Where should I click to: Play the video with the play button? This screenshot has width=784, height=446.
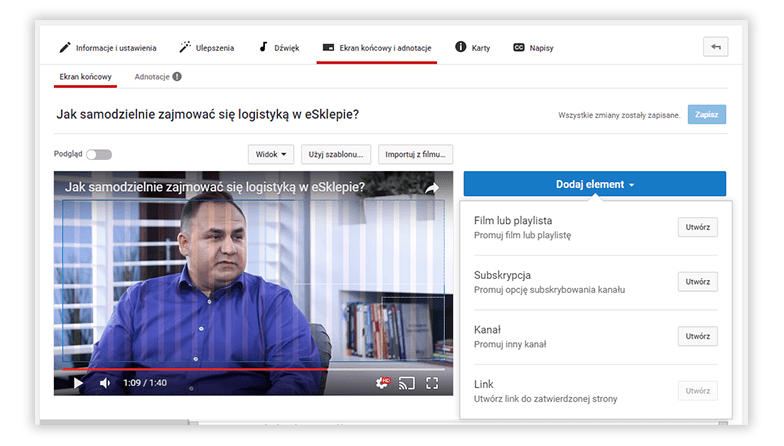78,383
